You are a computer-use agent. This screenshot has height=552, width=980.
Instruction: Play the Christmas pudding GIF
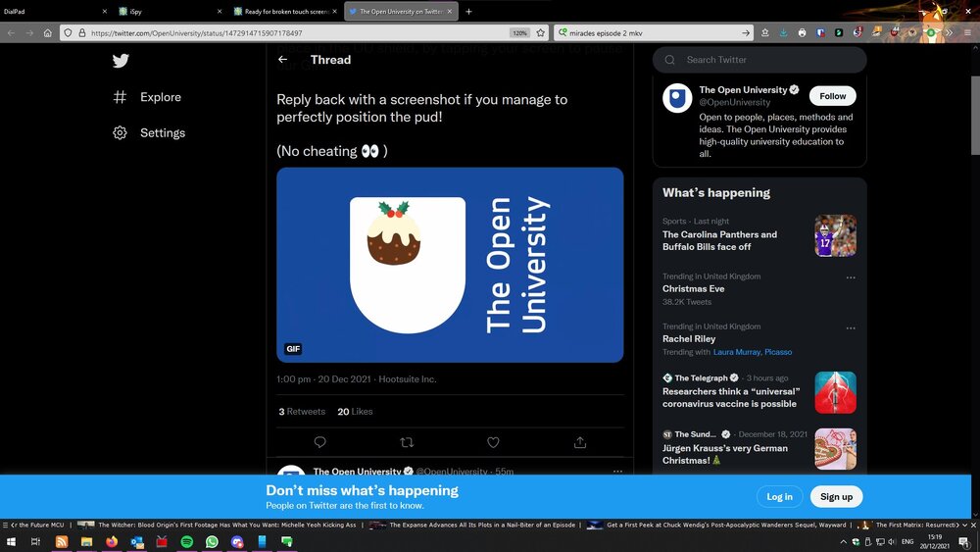click(x=450, y=265)
